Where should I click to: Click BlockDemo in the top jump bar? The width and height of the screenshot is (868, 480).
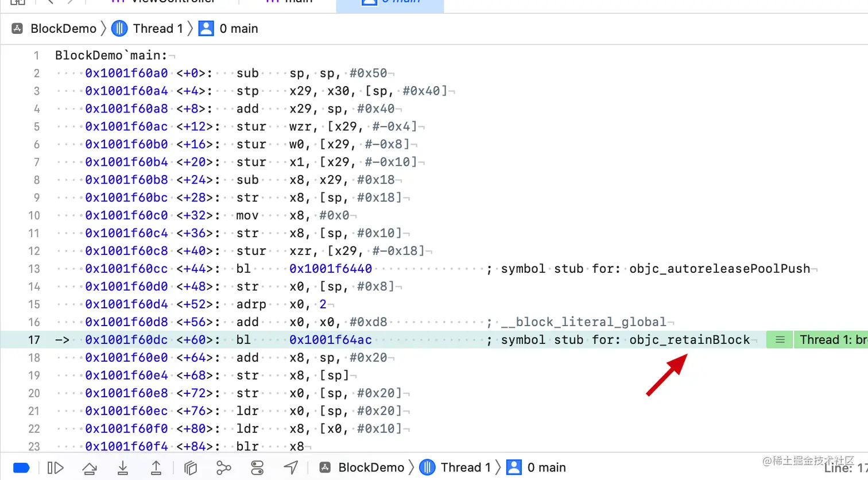[55, 28]
